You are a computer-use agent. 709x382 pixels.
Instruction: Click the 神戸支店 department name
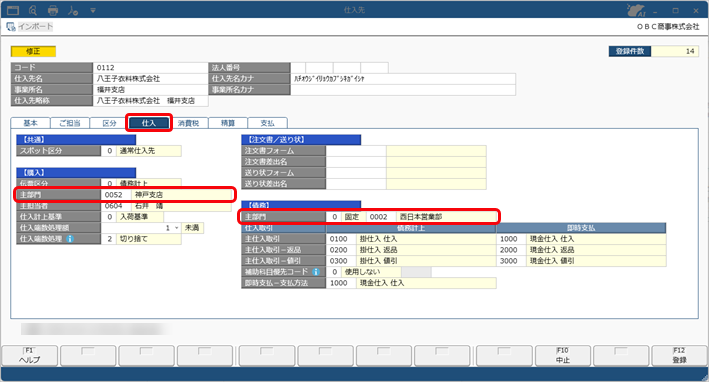(149, 195)
